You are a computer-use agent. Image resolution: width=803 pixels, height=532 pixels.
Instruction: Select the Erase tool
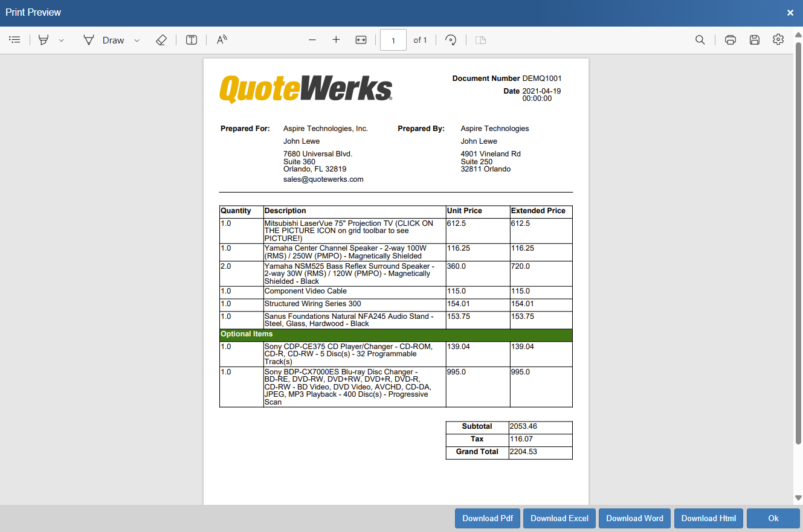161,40
